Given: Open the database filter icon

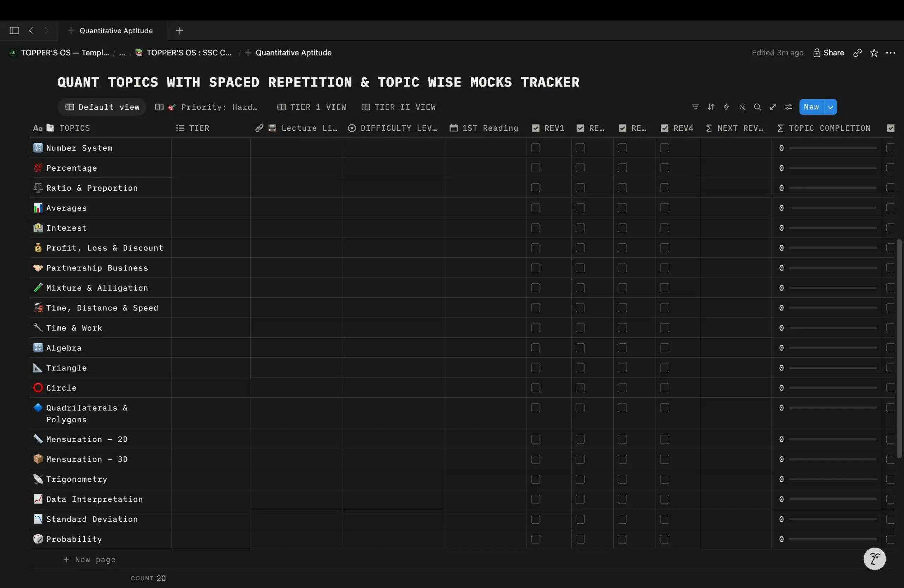Looking at the screenshot, I should click(x=695, y=107).
